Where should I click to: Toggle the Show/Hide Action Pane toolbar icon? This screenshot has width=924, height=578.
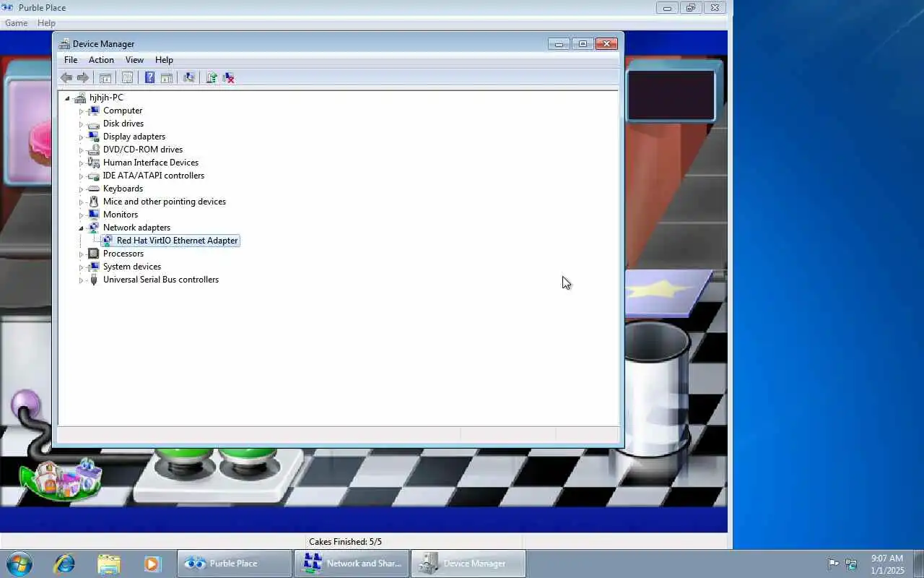point(166,77)
